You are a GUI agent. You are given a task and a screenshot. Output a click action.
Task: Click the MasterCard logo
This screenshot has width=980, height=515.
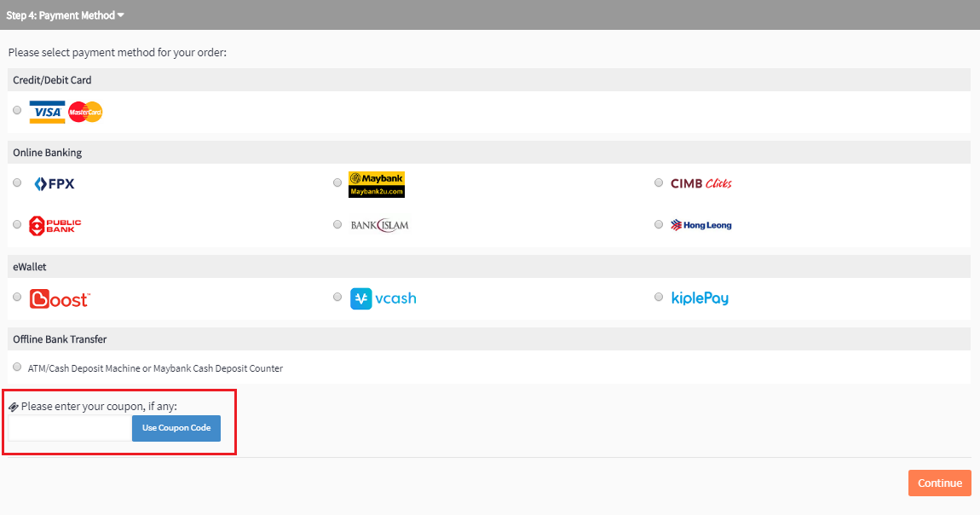click(x=85, y=112)
